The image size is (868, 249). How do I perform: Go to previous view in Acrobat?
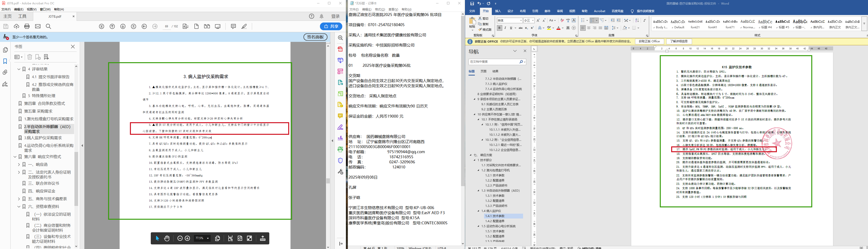pos(144,26)
